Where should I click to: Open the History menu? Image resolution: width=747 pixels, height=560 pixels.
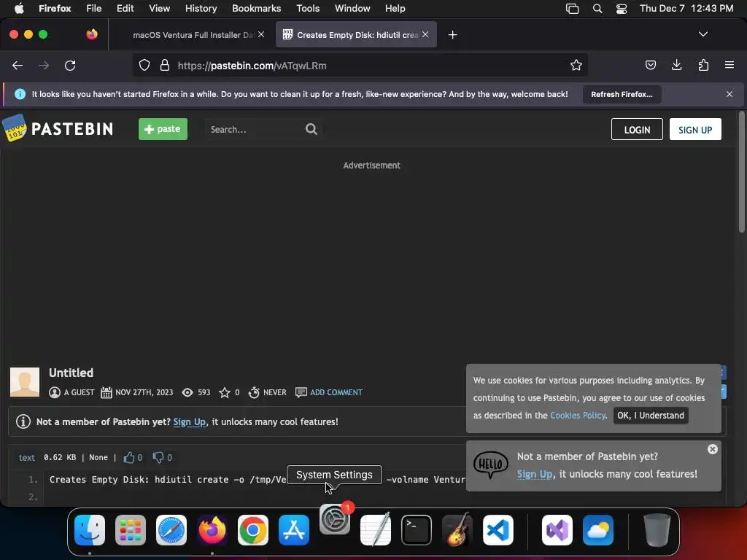[x=201, y=9]
